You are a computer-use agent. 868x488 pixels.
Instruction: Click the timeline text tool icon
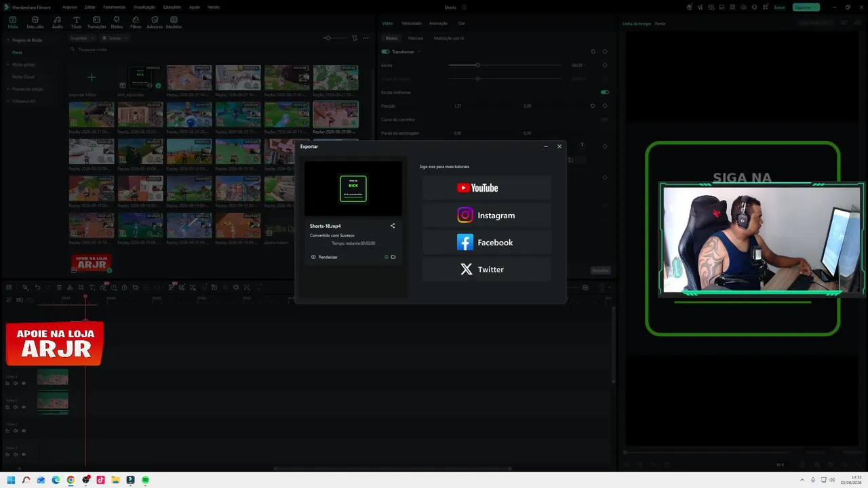tap(92, 287)
